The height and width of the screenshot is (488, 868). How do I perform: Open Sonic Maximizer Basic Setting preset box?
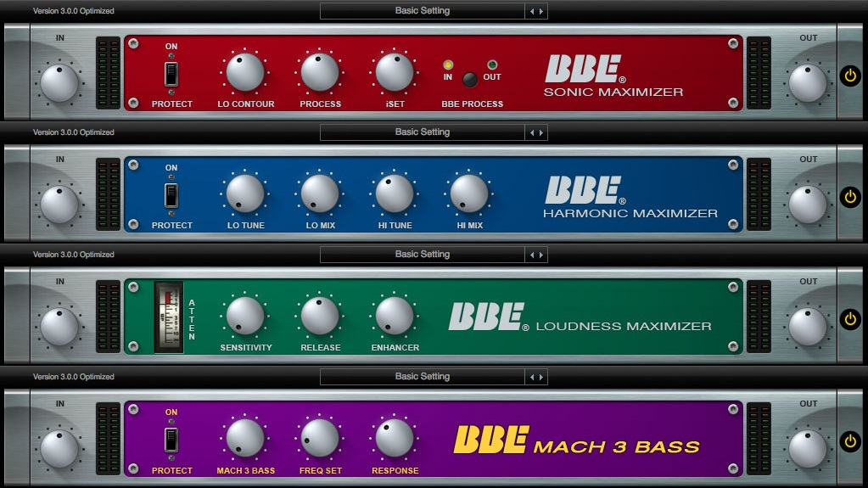pyautogui.click(x=423, y=11)
